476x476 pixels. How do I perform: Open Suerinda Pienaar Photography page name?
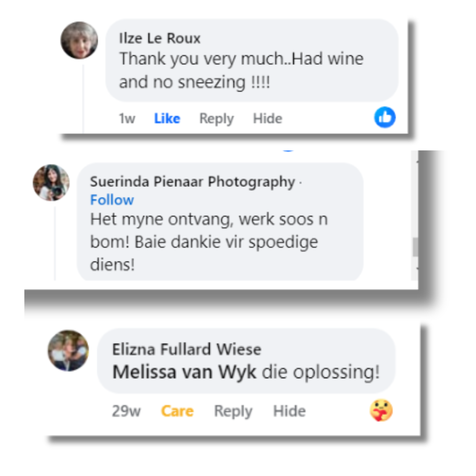coord(193,182)
